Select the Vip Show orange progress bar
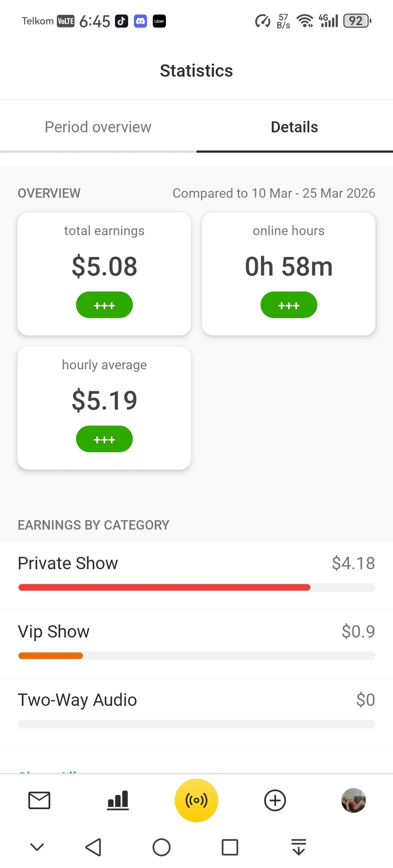393x868 pixels. coord(51,656)
